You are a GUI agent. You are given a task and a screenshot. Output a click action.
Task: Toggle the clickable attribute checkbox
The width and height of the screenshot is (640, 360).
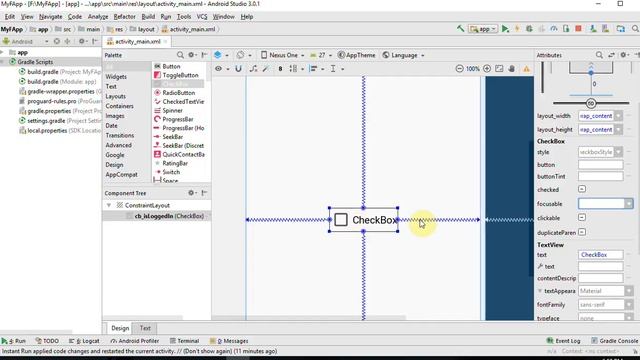(582, 218)
